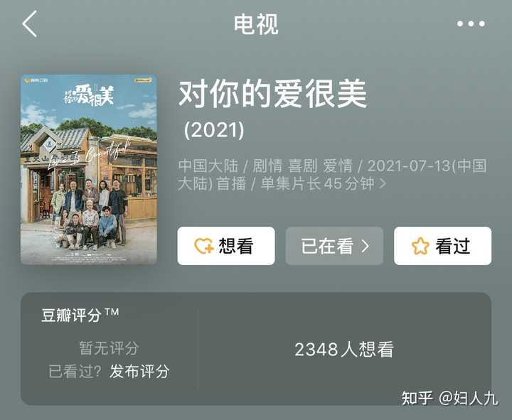Tap the 对你的爱很美 title text

(273, 93)
